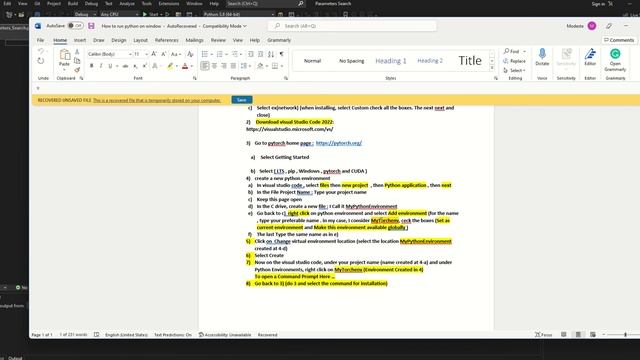Decrease font size with shrink icon
The image size is (640, 360).
point(163,54)
